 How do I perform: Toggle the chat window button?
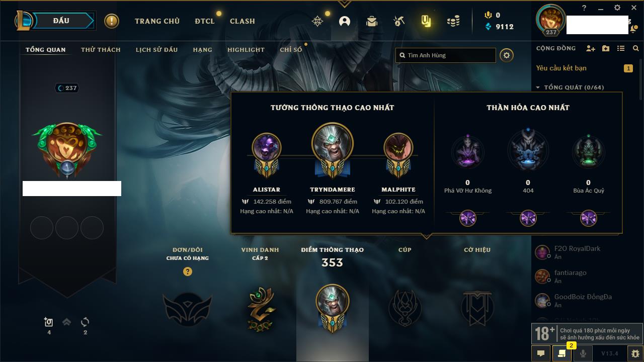pos(541,353)
